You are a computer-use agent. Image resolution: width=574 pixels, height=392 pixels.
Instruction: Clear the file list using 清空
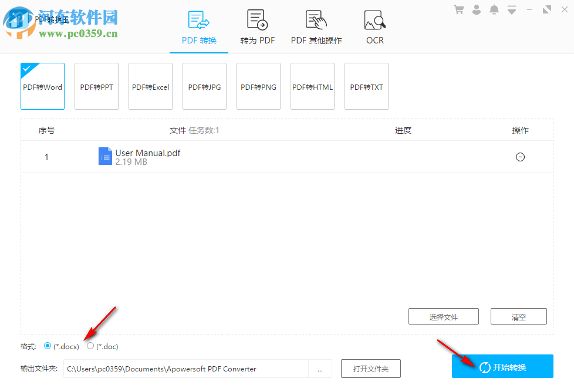click(x=518, y=316)
